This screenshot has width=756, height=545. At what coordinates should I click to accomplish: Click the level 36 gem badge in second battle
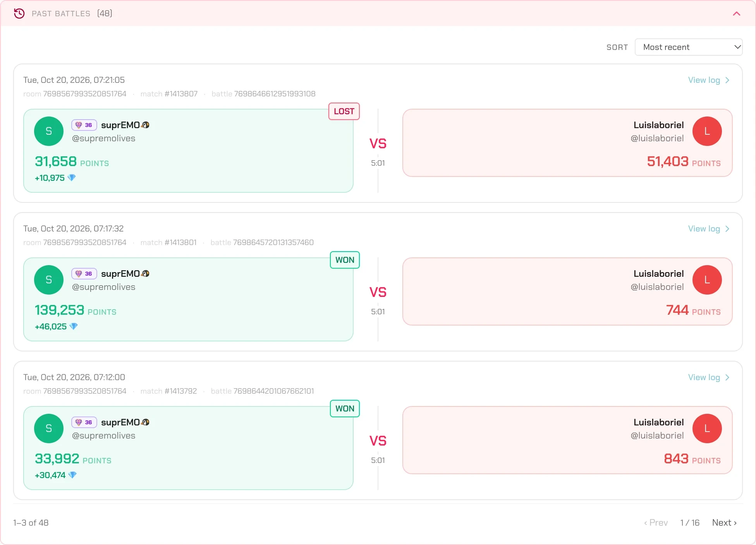click(84, 274)
